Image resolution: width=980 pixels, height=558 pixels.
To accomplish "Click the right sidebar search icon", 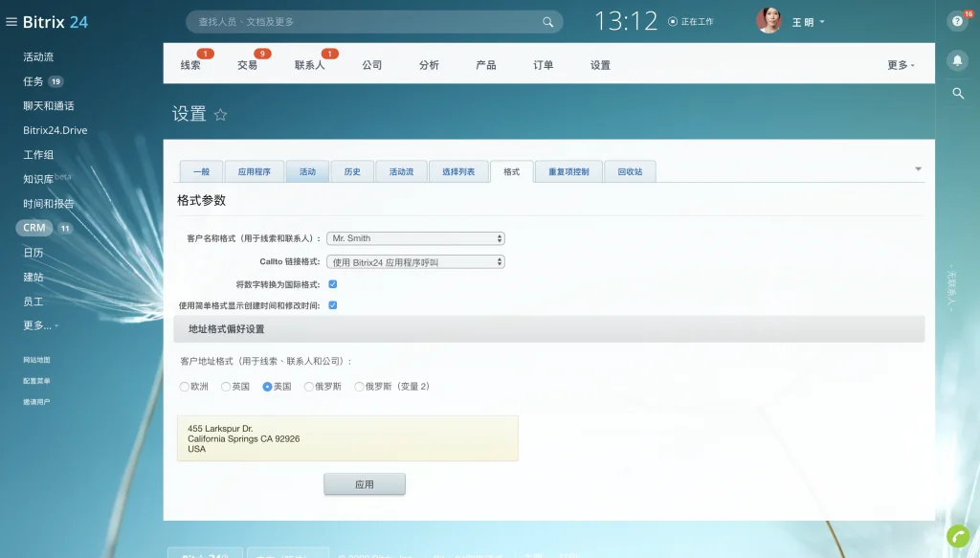I will [x=957, y=94].
